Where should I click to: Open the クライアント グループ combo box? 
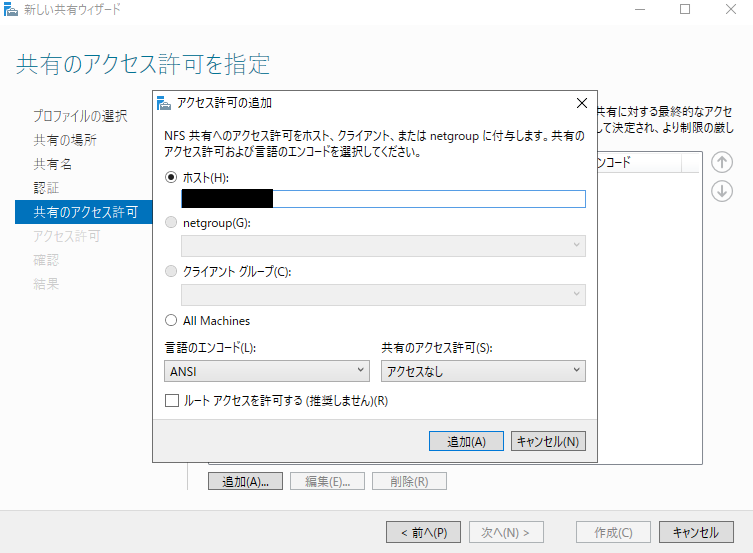[x=383, y=294]
